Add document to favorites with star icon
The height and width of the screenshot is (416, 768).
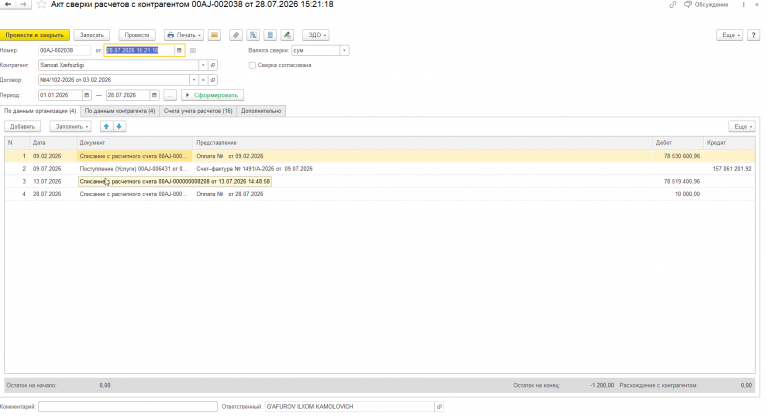(42, 4)
